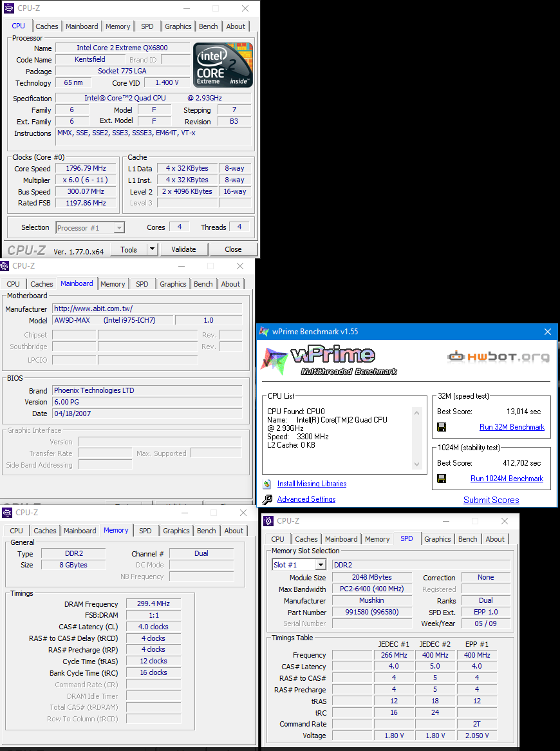
Task: Click the Advanced Settings wrench icon
Action: (x=267, y=500)
